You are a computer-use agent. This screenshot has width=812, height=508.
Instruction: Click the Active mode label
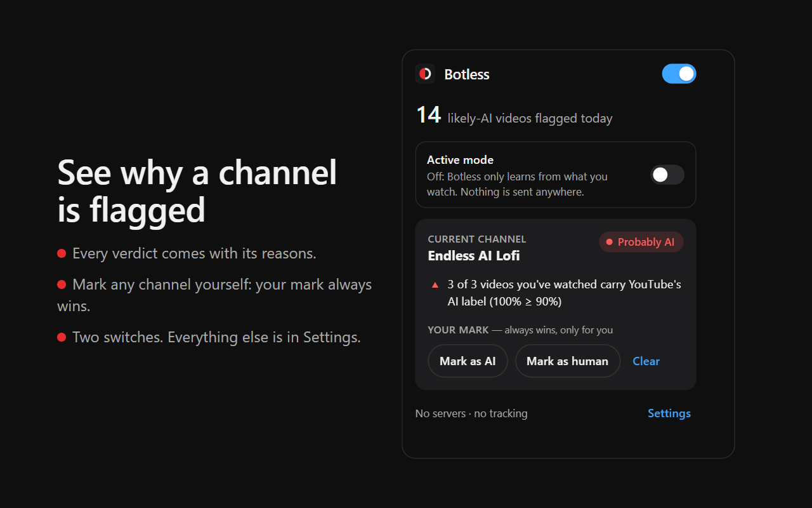[x=460, y=160]
